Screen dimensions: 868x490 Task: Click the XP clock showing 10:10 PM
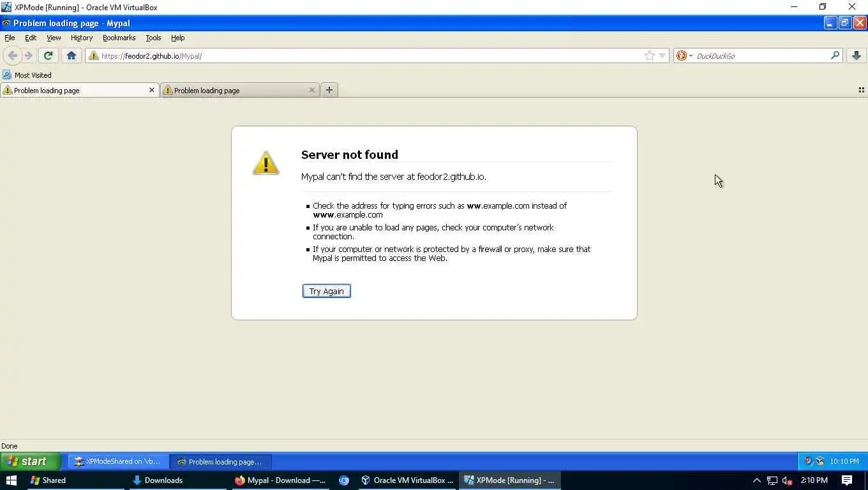click(x=844, y=461)
